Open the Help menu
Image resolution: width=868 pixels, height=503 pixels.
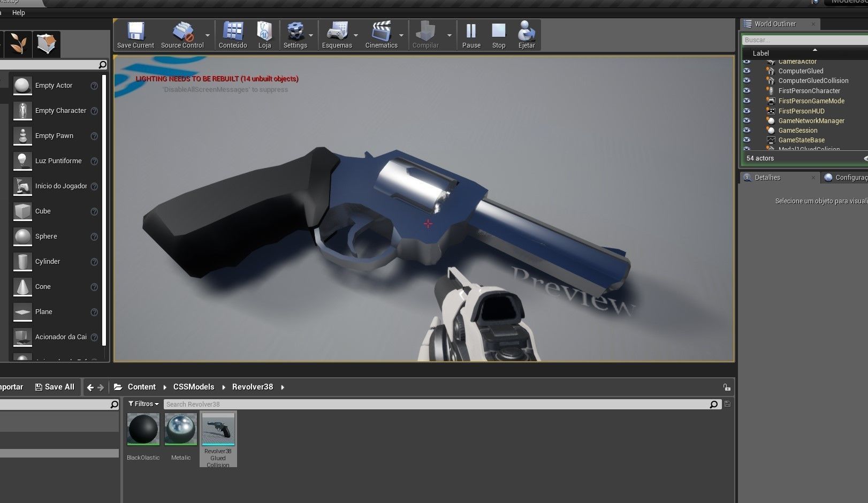(x=19, y=12)
